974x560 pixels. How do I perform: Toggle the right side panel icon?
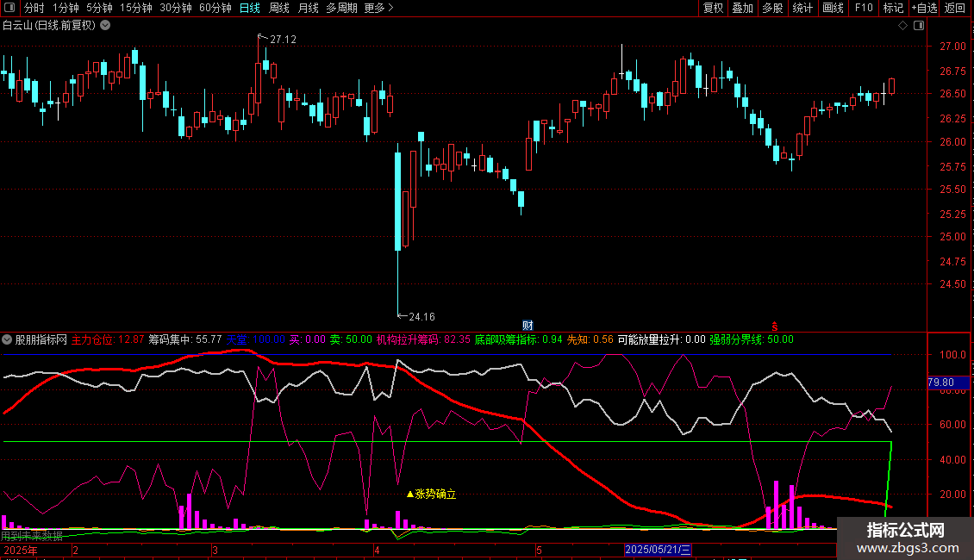[x=919, y=26]
